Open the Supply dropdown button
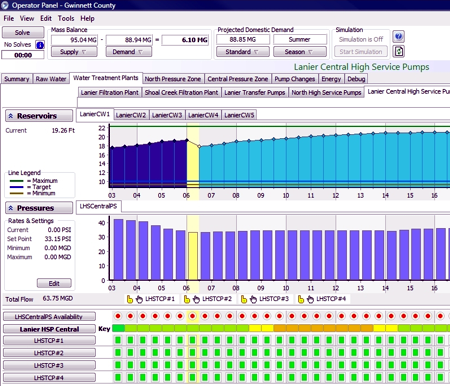Image resolution: width=450 pixels, height=386 pixels. click(74, 52)
